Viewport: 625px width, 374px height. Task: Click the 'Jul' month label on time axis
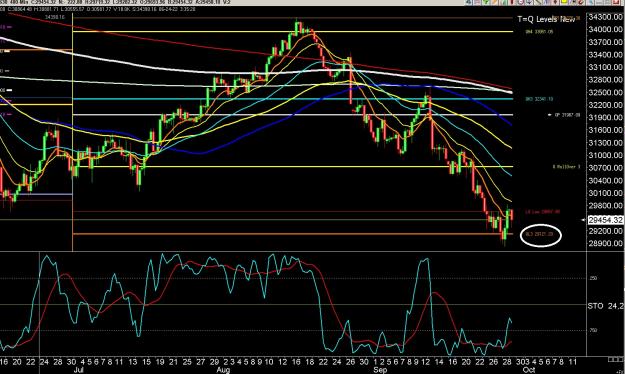(79, 370)
